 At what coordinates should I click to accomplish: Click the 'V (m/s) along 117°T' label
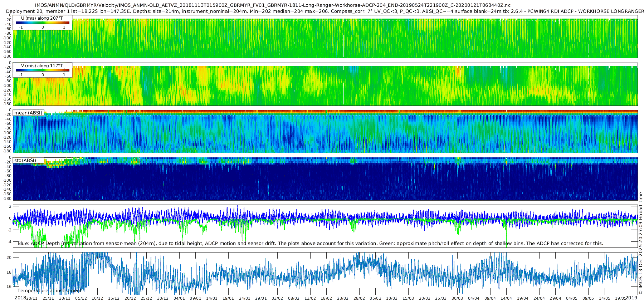(42, 65)
